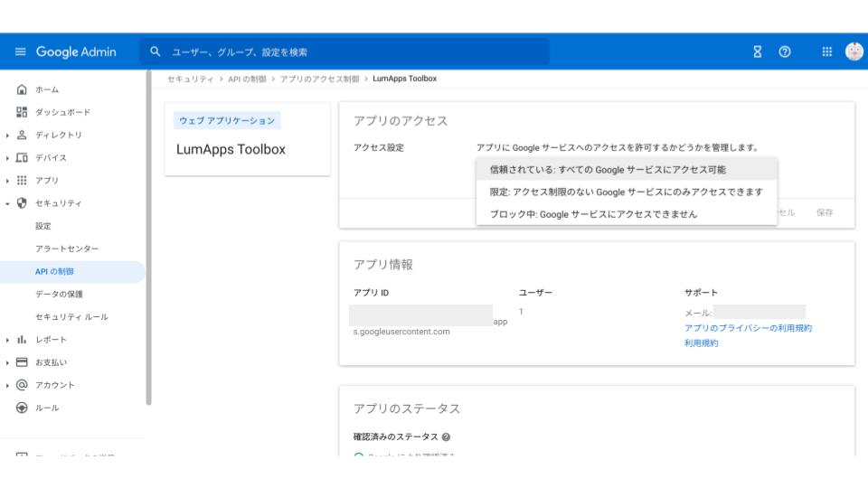Click the ホーム house icon
The width and height of the screenshot is (868, 488).
[22, 89]
